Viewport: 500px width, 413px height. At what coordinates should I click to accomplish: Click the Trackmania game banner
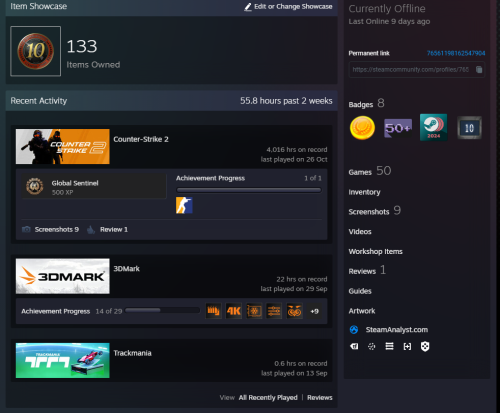coord(63,360)
